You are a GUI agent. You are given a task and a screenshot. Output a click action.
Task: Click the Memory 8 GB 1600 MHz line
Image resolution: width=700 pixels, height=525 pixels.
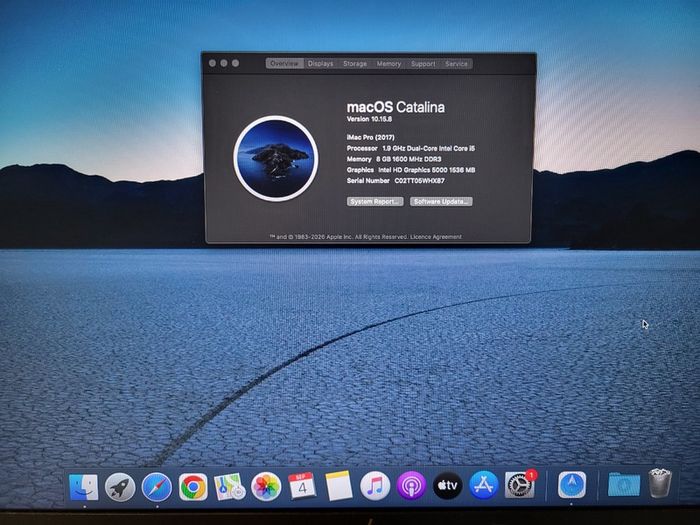394,159
